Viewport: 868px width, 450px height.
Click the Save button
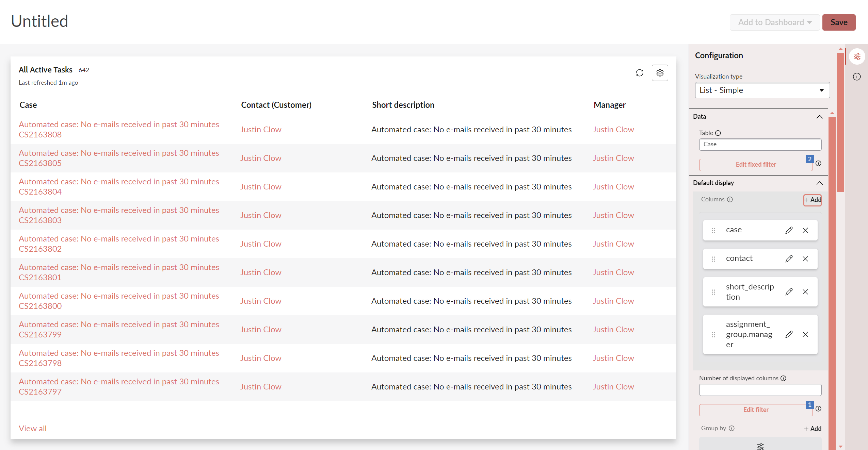click(839, 22)
